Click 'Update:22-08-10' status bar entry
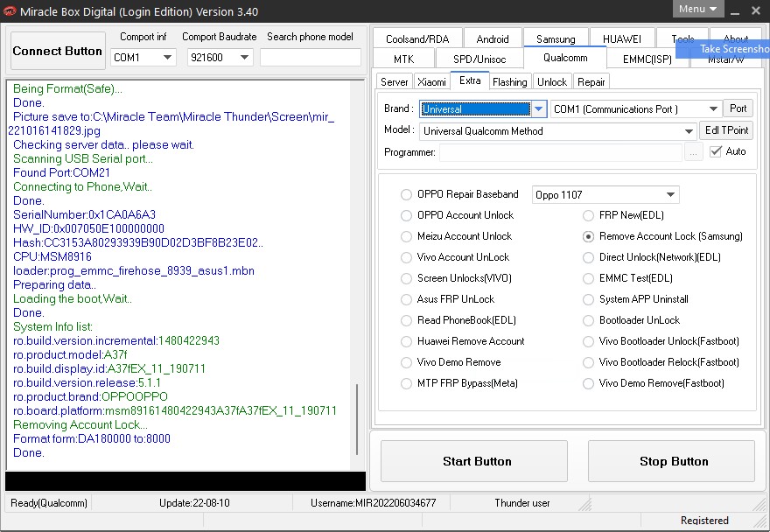 (194, 503)
